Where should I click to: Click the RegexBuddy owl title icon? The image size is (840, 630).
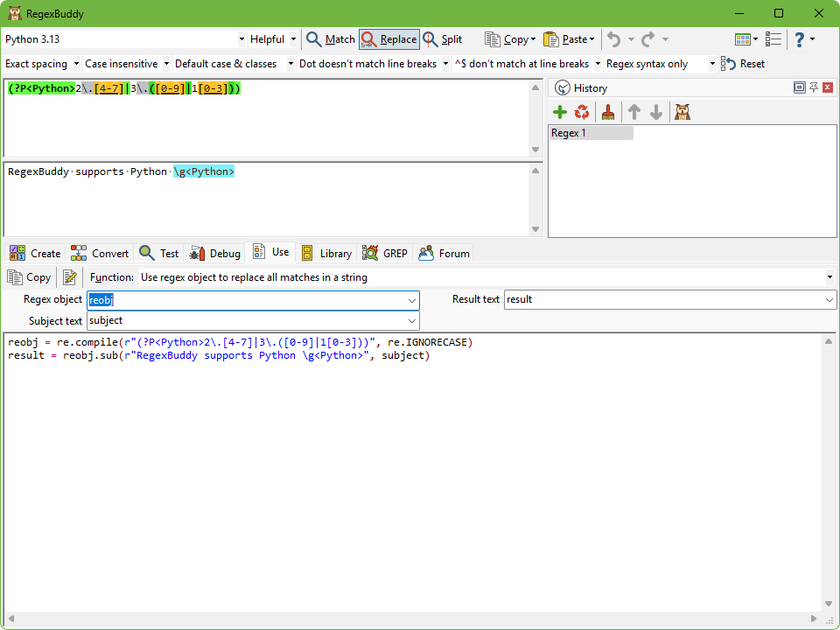point(15,13)
